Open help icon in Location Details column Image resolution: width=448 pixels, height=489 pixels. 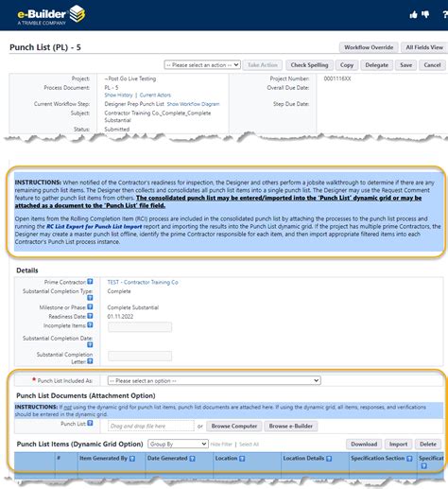point(329,459)
